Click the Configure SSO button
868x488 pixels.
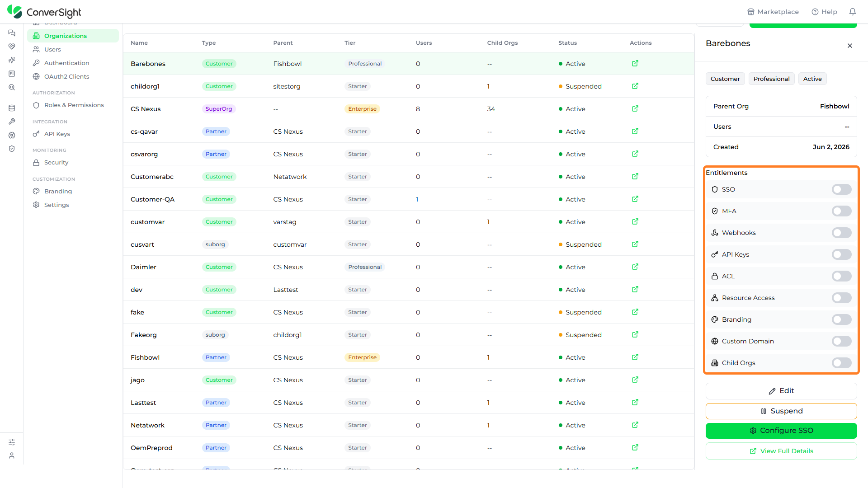[781, 431]
